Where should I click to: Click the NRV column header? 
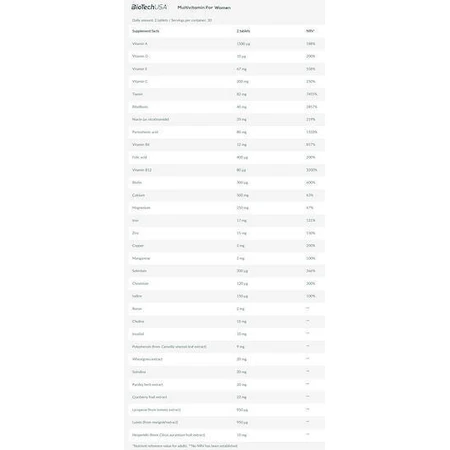tap(310, 31)
